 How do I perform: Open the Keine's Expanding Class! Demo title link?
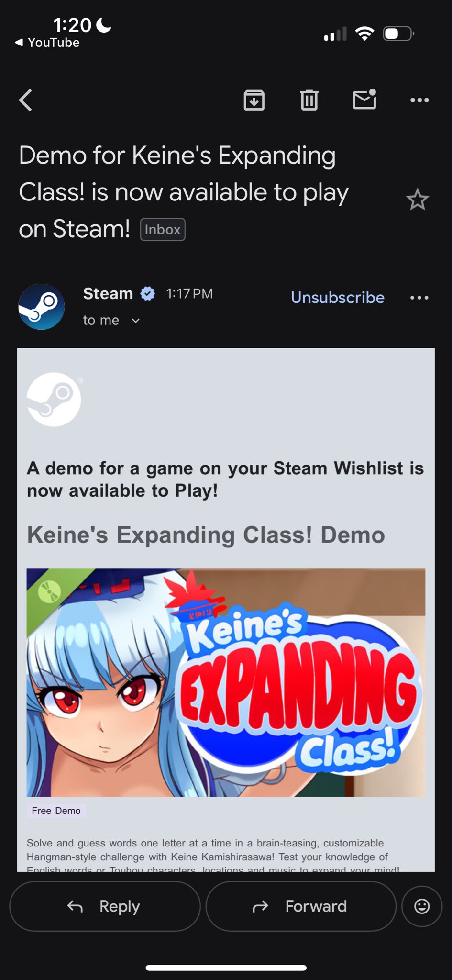[206, 535]
